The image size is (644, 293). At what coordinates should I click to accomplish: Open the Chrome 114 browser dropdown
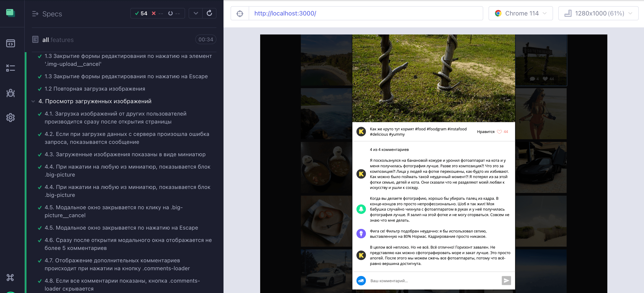[x=521, y=13]
